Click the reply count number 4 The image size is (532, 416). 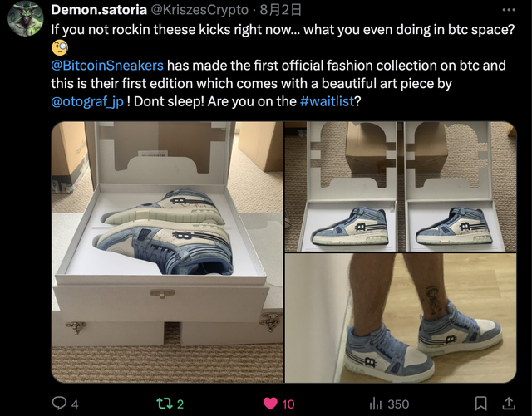click(75, 404)
